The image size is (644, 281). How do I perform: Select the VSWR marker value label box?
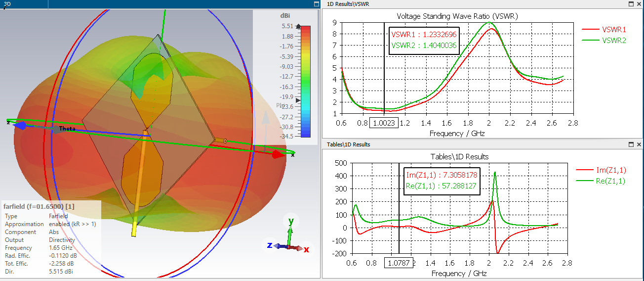(424, 41)
